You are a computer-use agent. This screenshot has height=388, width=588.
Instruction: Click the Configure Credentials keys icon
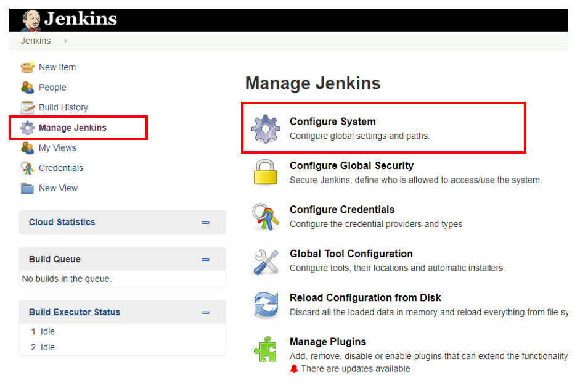tap(266, 217)
